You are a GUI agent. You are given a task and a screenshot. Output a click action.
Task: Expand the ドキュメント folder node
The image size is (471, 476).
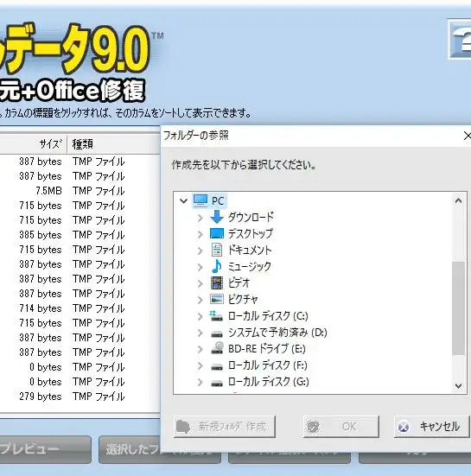[x=200, y=251]
